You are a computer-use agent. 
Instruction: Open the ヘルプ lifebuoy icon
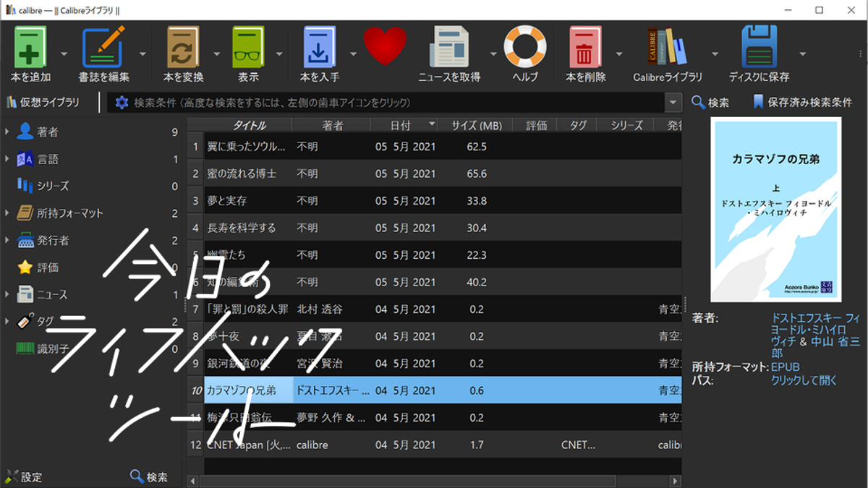[525, 47]
